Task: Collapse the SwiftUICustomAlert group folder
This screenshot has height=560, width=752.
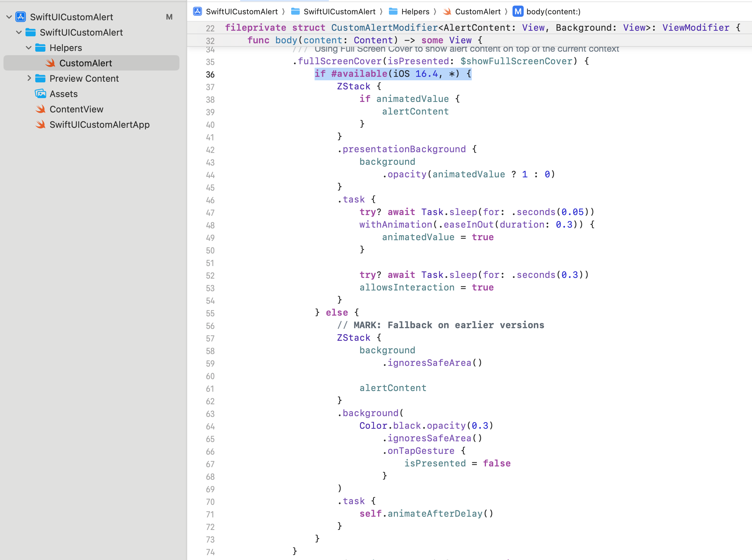Action: click(19, 32)
